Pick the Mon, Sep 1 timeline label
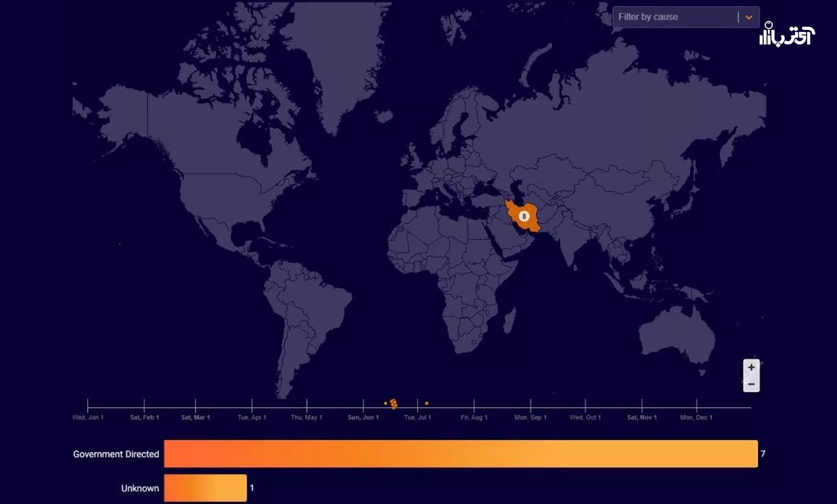The image size is (837, 504). pos(531,418)
